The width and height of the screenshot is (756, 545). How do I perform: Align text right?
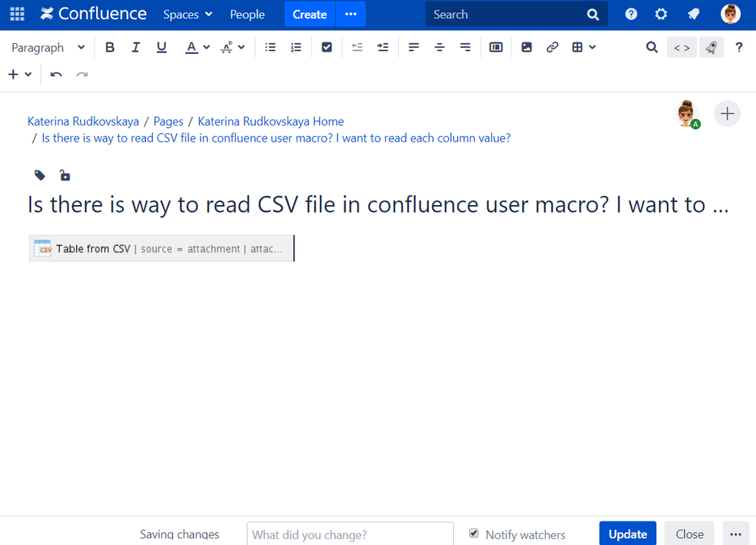pyautogui.click(x=465, y=47)
